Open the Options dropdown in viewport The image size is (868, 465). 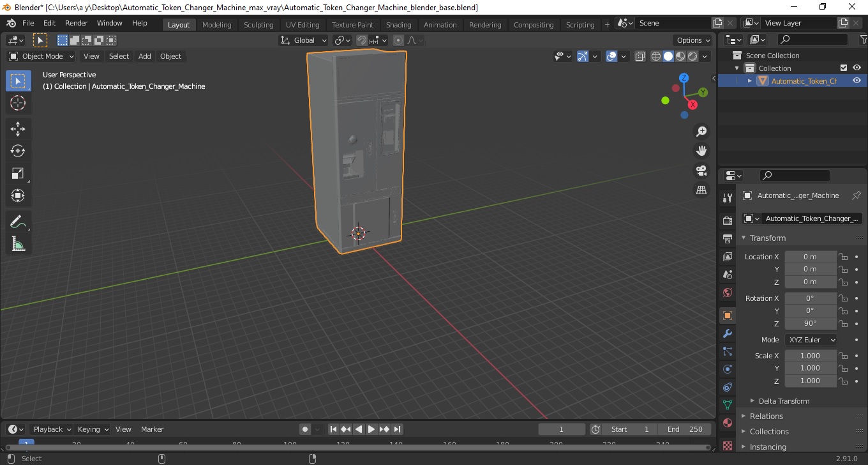tap(694, 40)
